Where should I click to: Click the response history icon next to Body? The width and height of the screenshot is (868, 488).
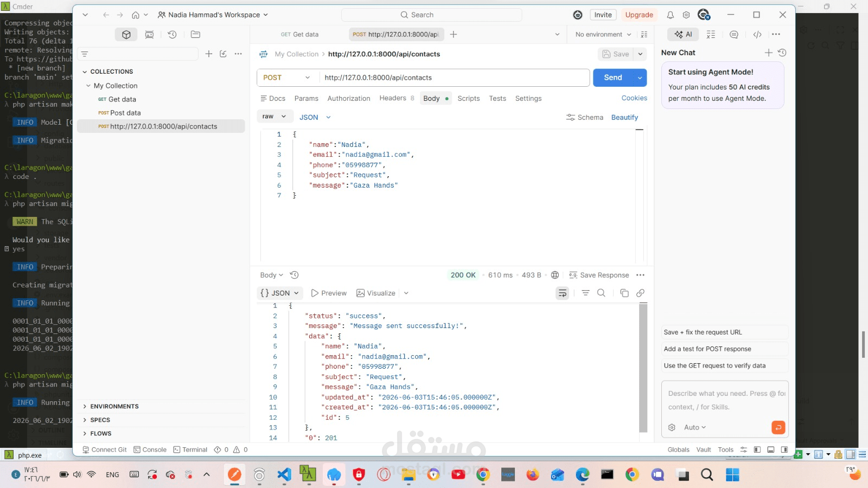point(295,275)
